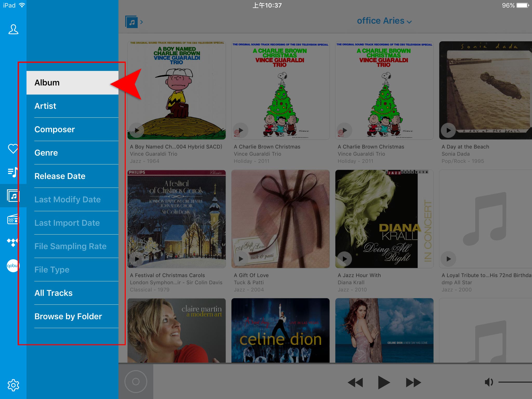Click the volume slider track
The image size is (532, 399).
click(x=515, y=382)
